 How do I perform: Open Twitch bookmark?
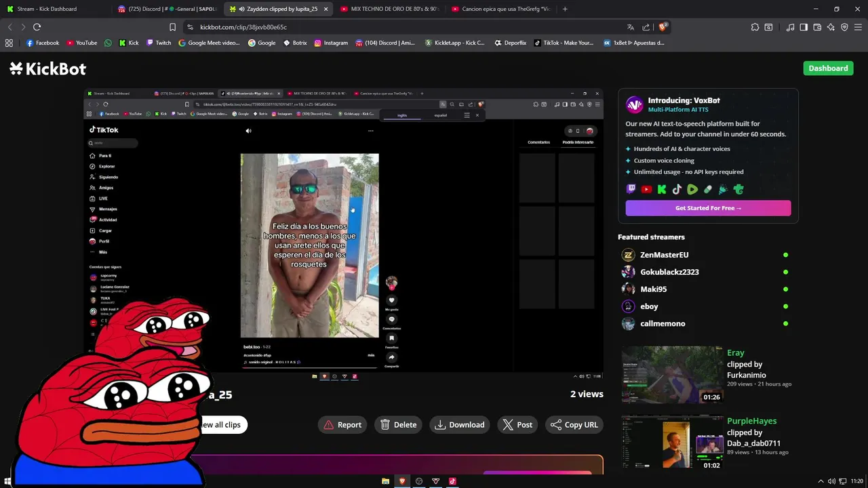click(x=159, y=43)
